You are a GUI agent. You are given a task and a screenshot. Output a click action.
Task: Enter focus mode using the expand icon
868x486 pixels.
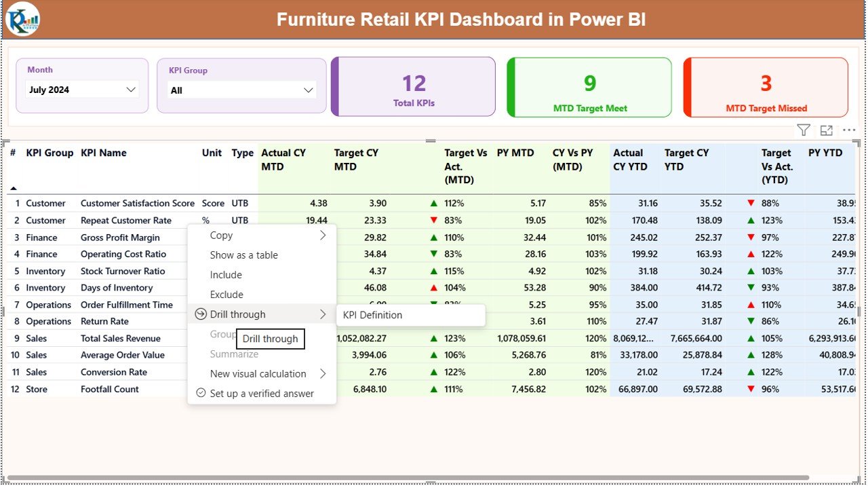[x=826, y=130]
